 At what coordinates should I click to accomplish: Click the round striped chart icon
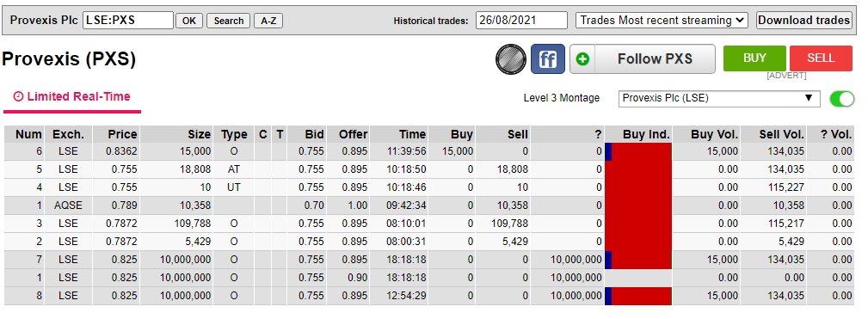(511, 59)
